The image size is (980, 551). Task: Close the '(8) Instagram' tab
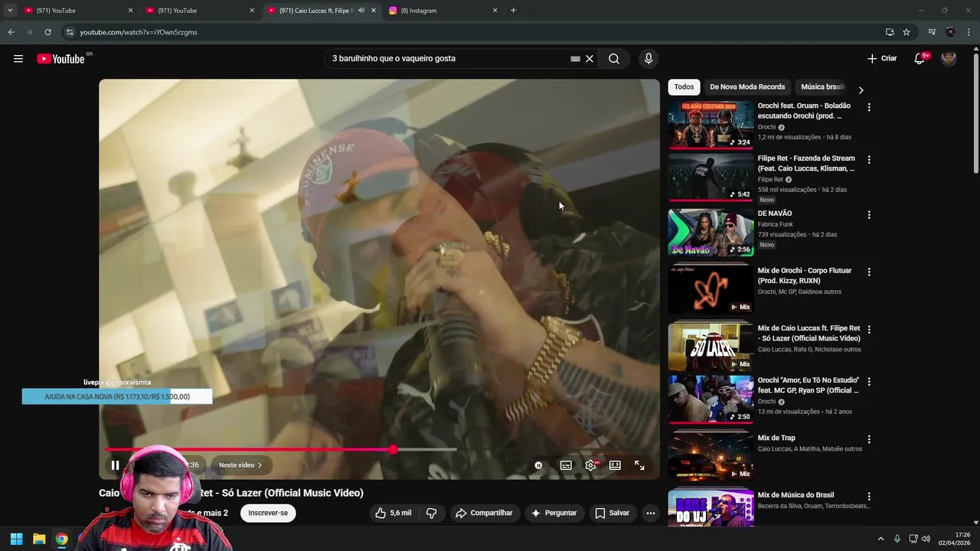pos(495,11)
